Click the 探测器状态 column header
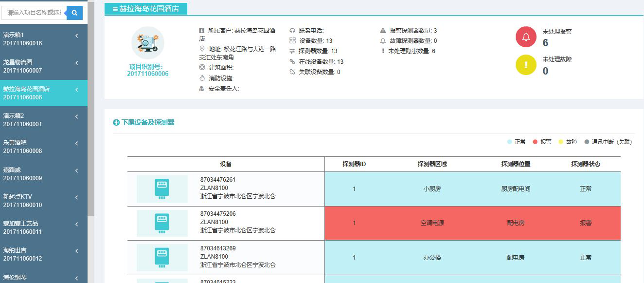Screen dimensions: 644x283 click(x=586, y=164)
